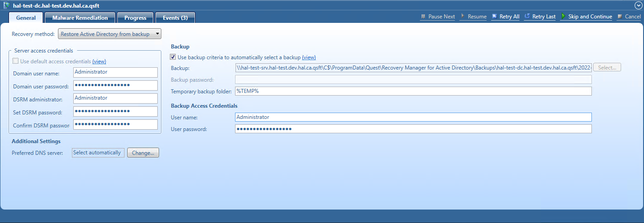Click the Set DSRM password field
Screen dimensions: 644x223
click(x=115, y=111)
